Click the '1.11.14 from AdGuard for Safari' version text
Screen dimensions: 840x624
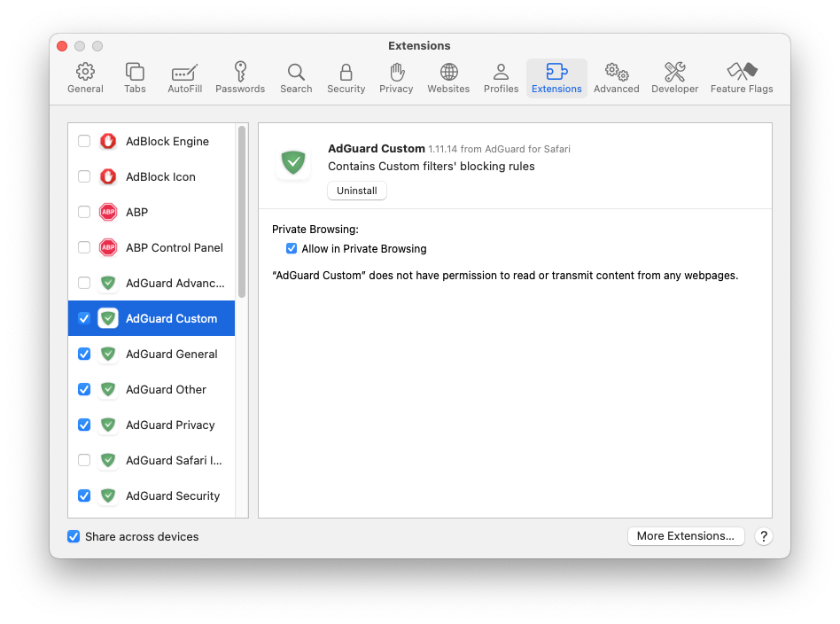coord(499,149)
